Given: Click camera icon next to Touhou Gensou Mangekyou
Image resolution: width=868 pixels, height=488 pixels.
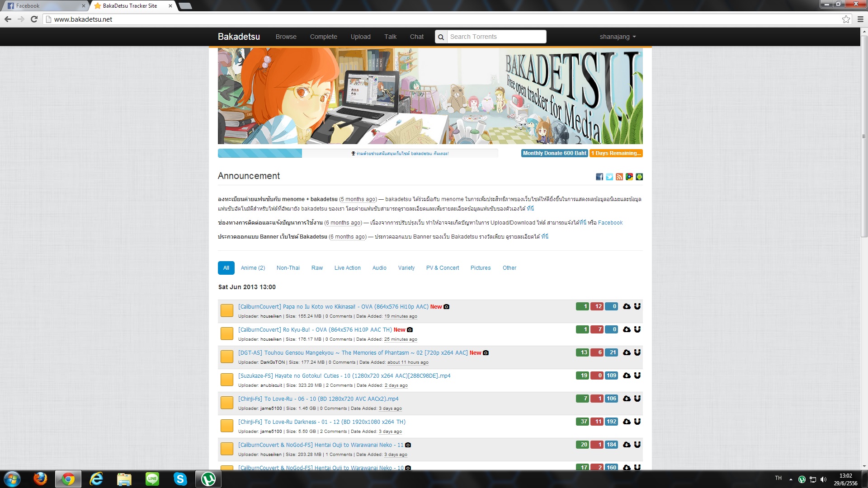Looking at the screenshot, I should point(486,353).
